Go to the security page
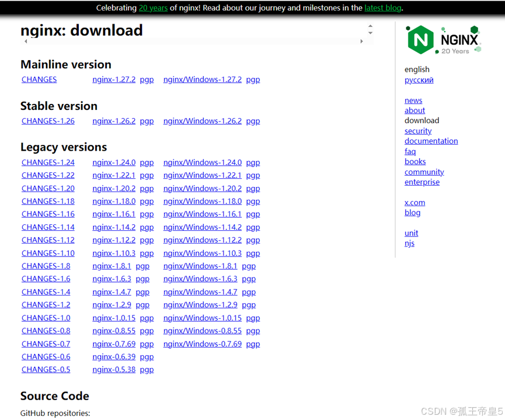Image resolution: width=505 pixels, height=420 pixels. 418,131
